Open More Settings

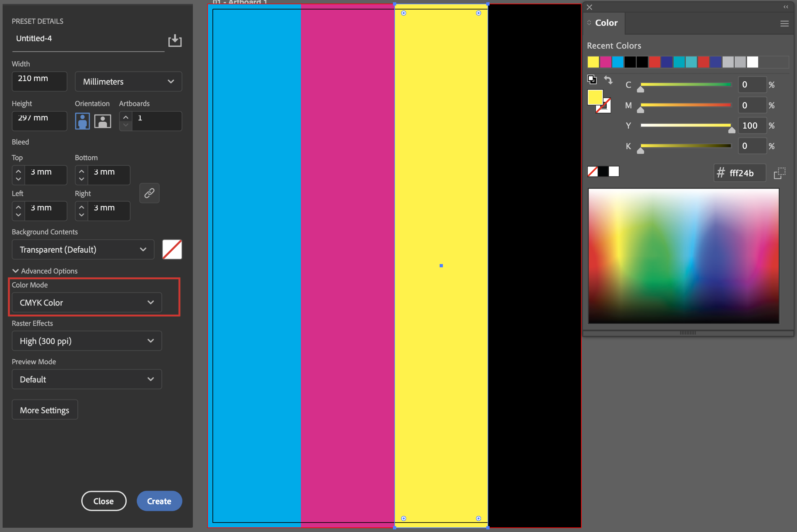pyautogui.click(x=44, y=410)
